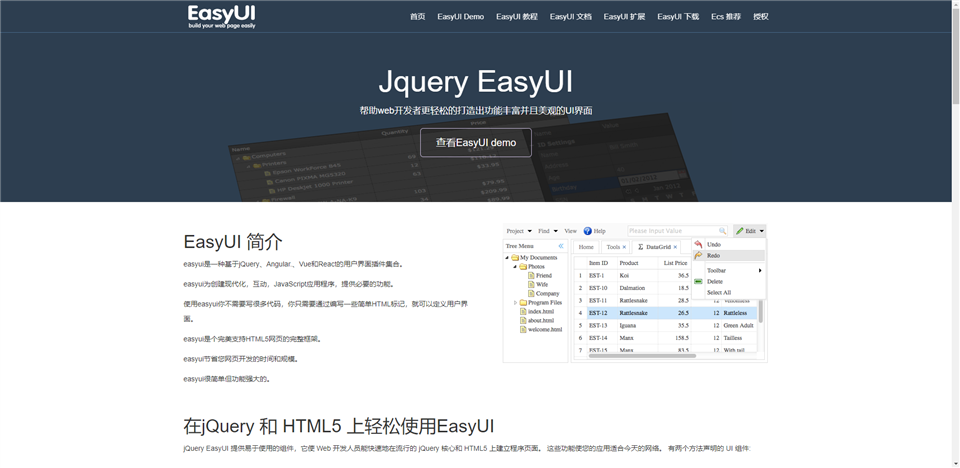Click the blue Help question mark icon
This screenshot has width=960, height=468.
[587, 231]
